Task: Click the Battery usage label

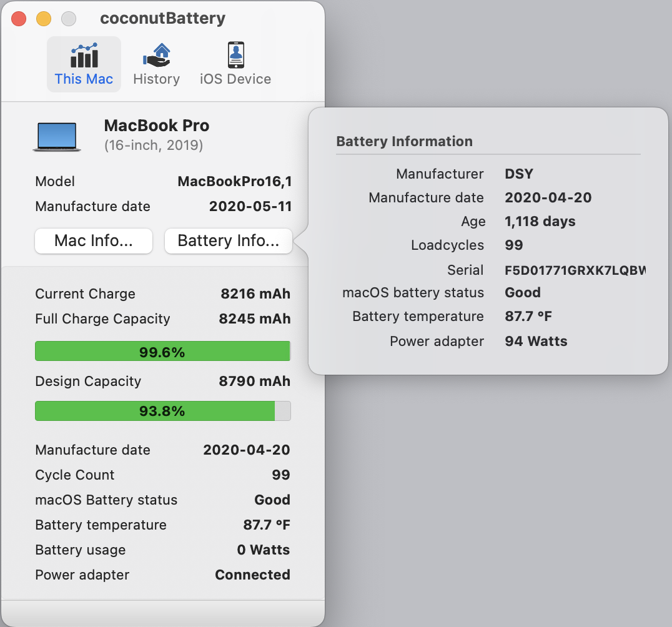Action: (x=81, y=550)
